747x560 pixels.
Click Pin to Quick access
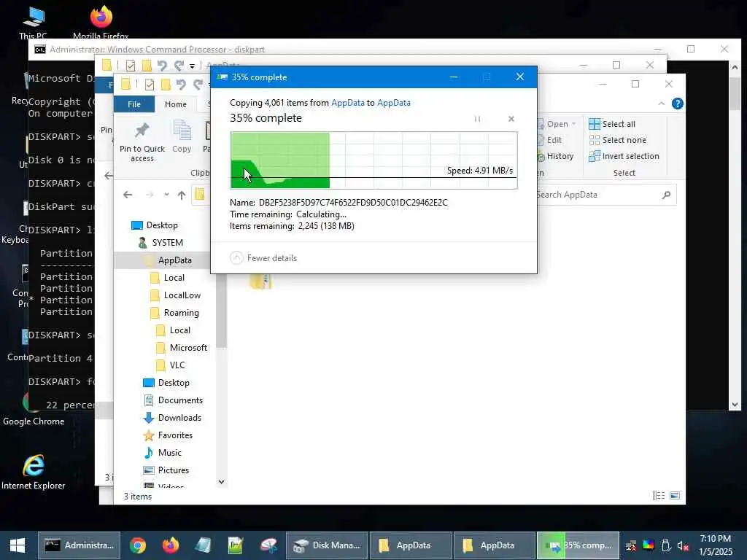(x=142, y=142)
